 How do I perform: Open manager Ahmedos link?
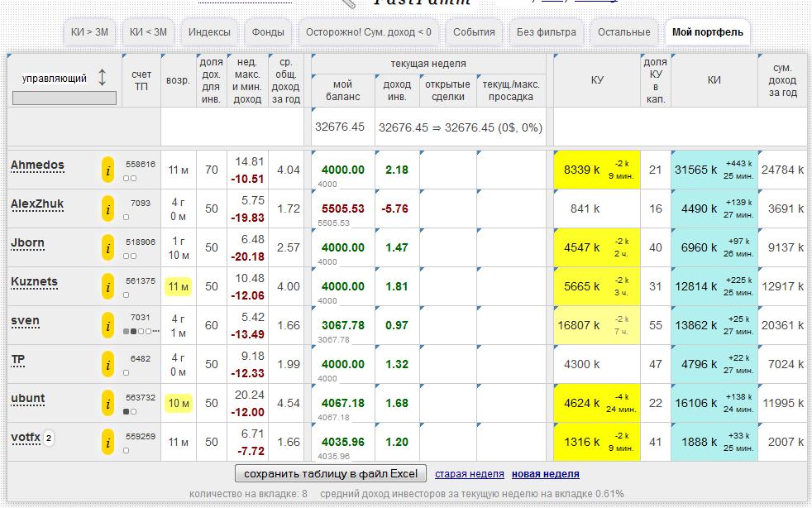coord(37,165)
